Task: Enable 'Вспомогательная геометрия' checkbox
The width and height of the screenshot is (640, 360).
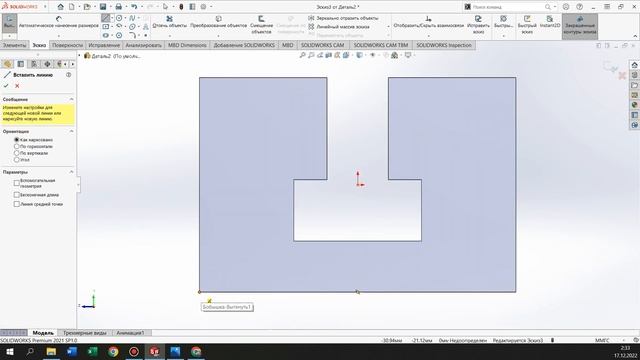Action: coord(17,183)
